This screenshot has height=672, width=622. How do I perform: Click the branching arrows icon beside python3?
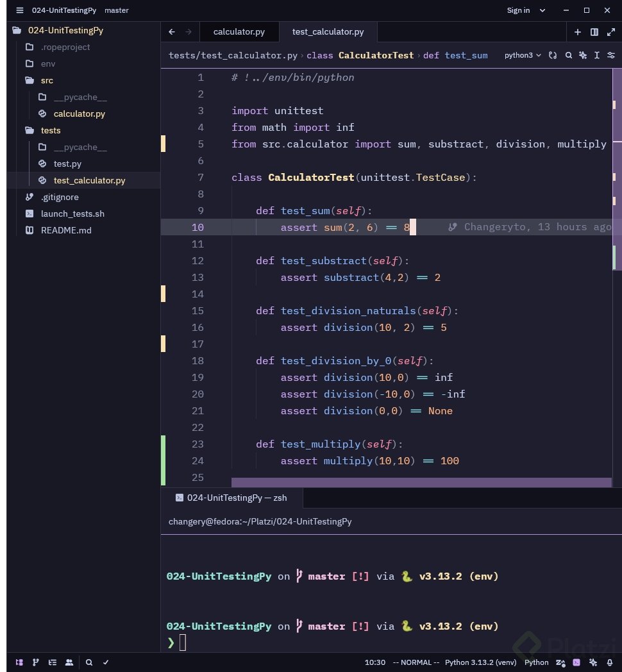pos(553,55)
